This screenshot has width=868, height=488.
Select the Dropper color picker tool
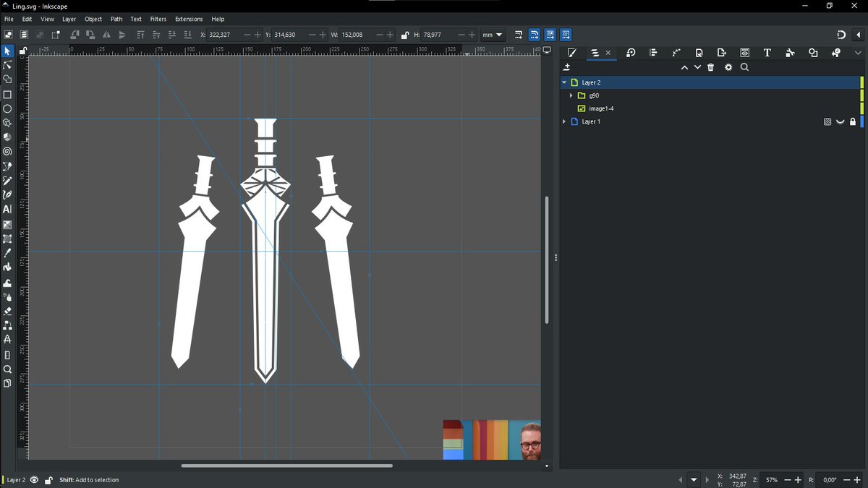pyautogui.click(x=7, y=253)
